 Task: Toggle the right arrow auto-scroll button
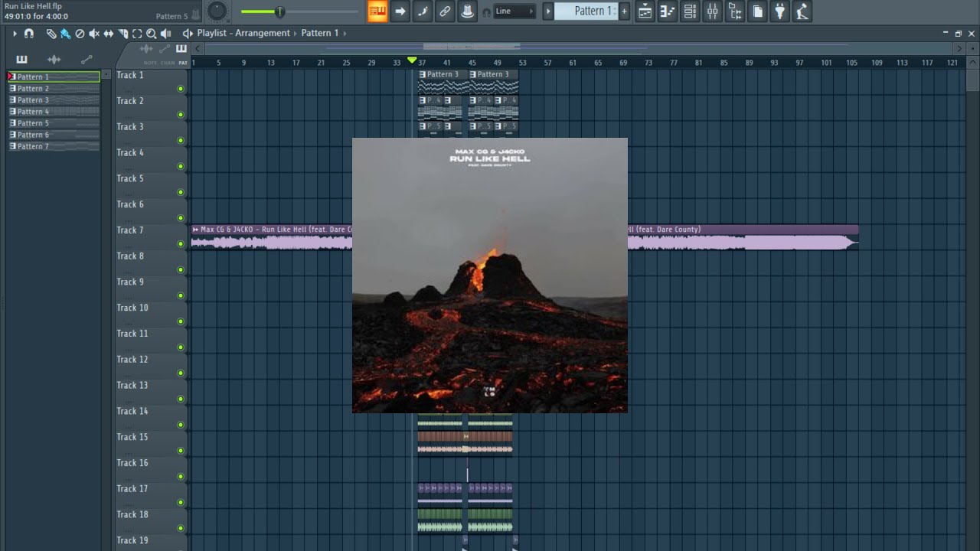click(x=400, y=11)
